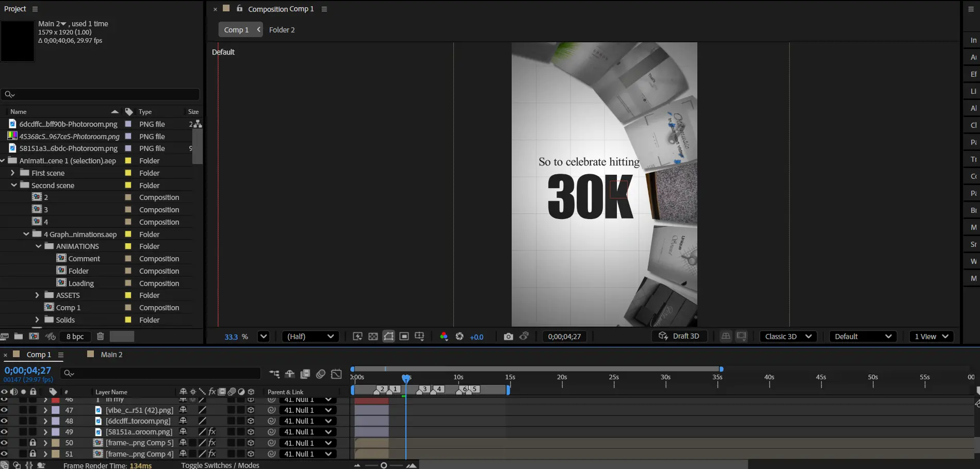Hide layer 47 using its eye icon

click(4, 410)
